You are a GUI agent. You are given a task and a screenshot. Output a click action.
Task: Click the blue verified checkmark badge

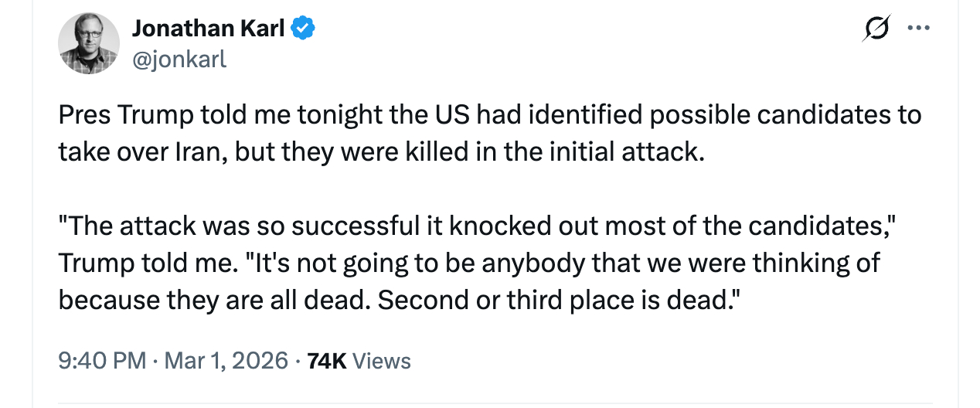click(x=302, y=29)
